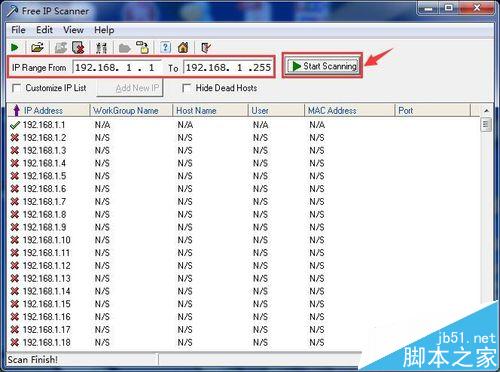This screenshot has height=372, width=500.
Task: Select the 192.168.1.6 row
Action: pyautogui.click(x=243, y=189)
